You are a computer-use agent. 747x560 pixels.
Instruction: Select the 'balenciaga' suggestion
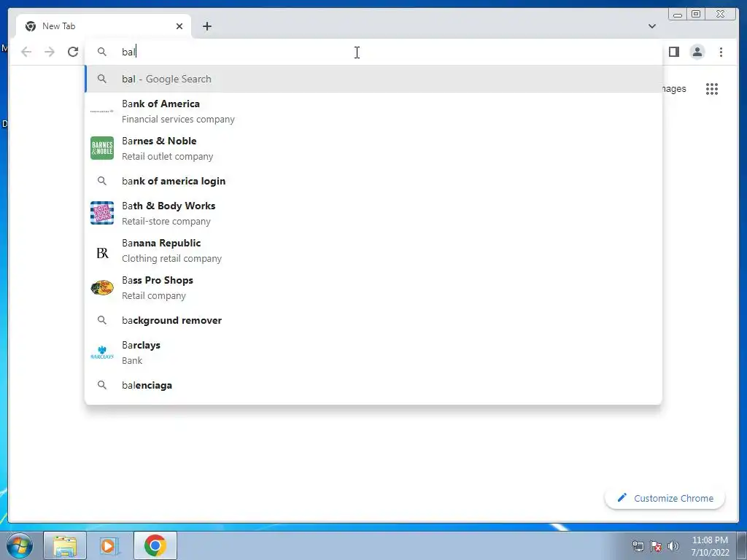coord(373,385)
